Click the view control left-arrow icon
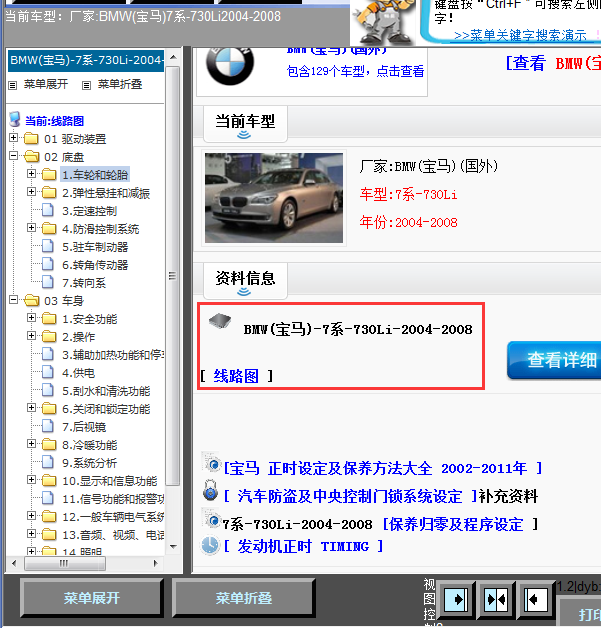 click(x=535, y=600)
